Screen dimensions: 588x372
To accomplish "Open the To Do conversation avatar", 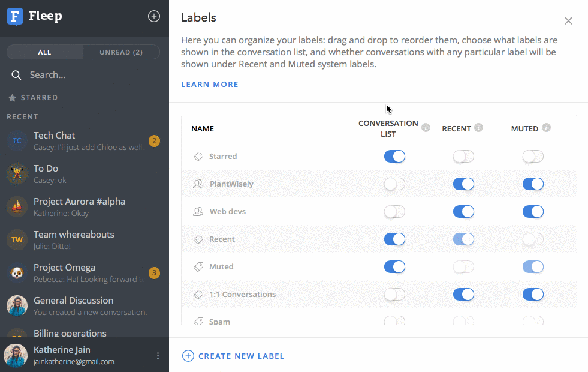I will pyautogui.click(x=17, y=174).
